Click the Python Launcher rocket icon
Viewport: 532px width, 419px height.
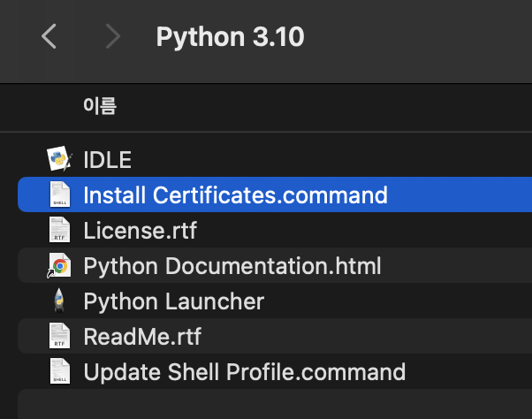[59, 301]
